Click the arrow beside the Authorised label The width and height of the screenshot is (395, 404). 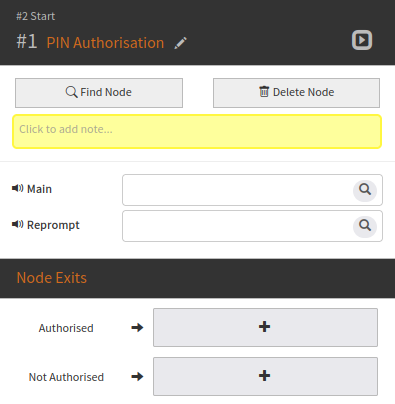click(137, 328)
